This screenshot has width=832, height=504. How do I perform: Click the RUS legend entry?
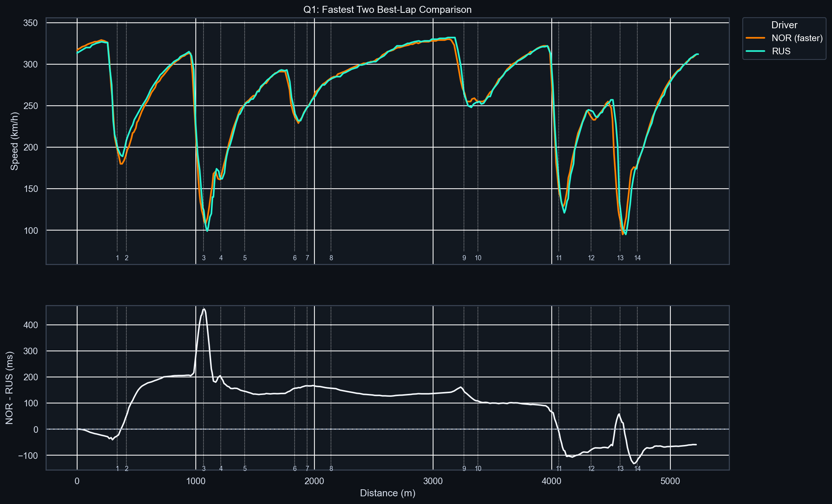(781, 51)
